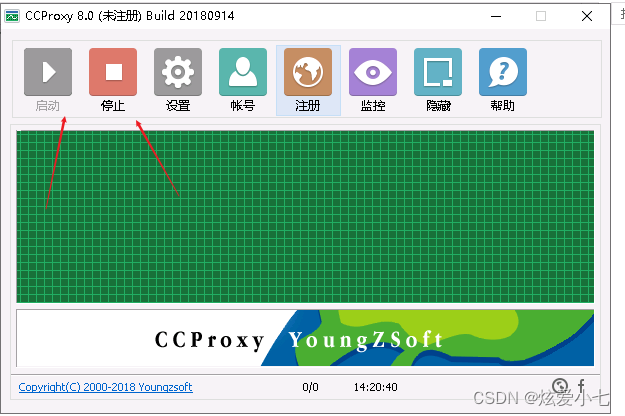Open Copyright(C) 2000-2018 Youngzsoft link
Screen dimensions: 625x416
tap(106, 387)
